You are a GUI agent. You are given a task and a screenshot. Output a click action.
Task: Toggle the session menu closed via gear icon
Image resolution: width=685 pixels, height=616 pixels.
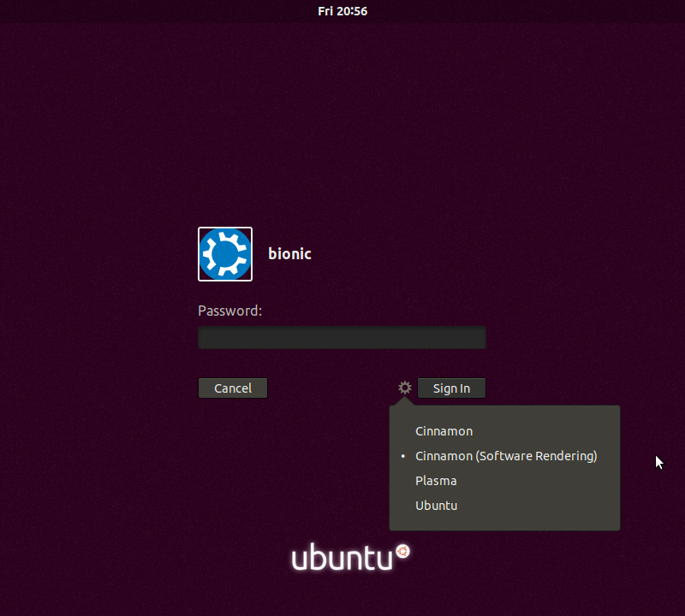(x=403, y=388)
